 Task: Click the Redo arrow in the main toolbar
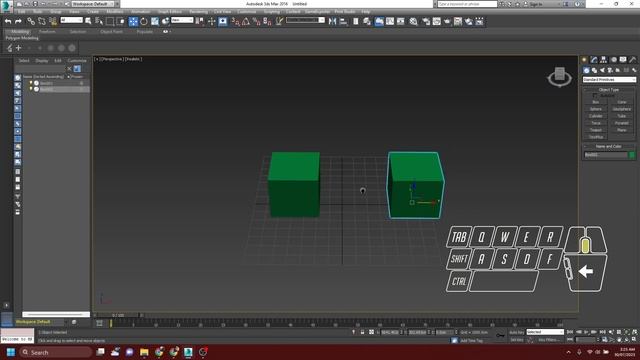pos(18,21)
